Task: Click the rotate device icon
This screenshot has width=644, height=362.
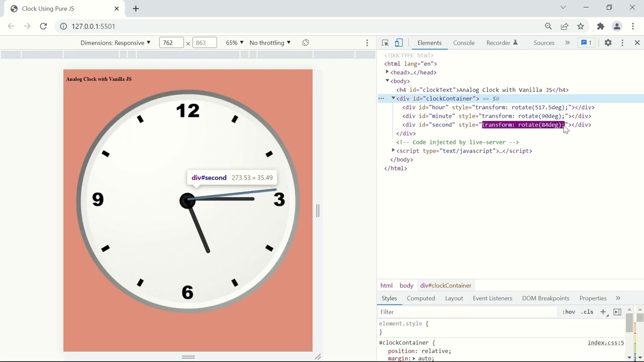Action: tap(305, 43)
